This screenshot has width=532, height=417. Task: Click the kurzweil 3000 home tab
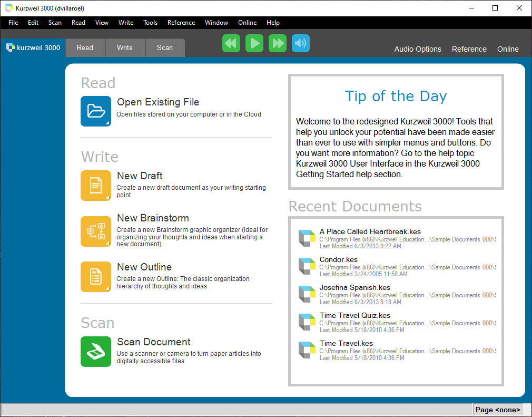pyautogui.click(x=33, y=47)
